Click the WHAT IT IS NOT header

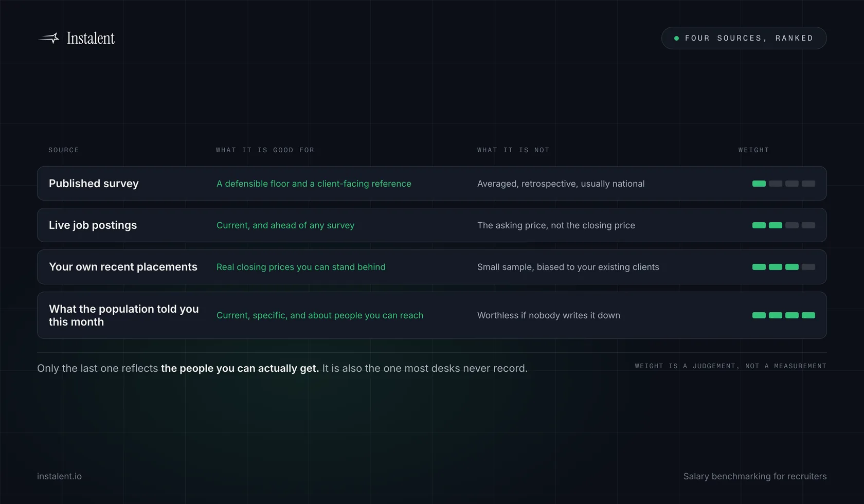pyautogui.click(x=513, y=150)
